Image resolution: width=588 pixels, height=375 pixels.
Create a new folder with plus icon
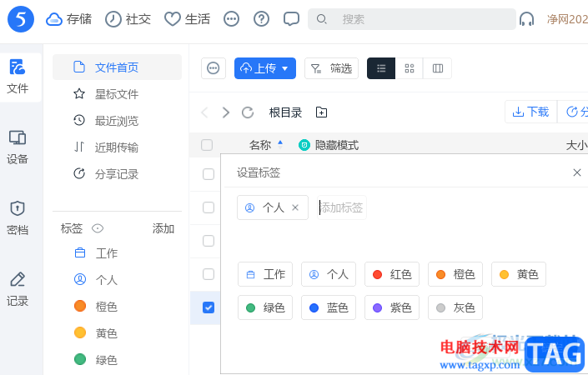[321, 112]
